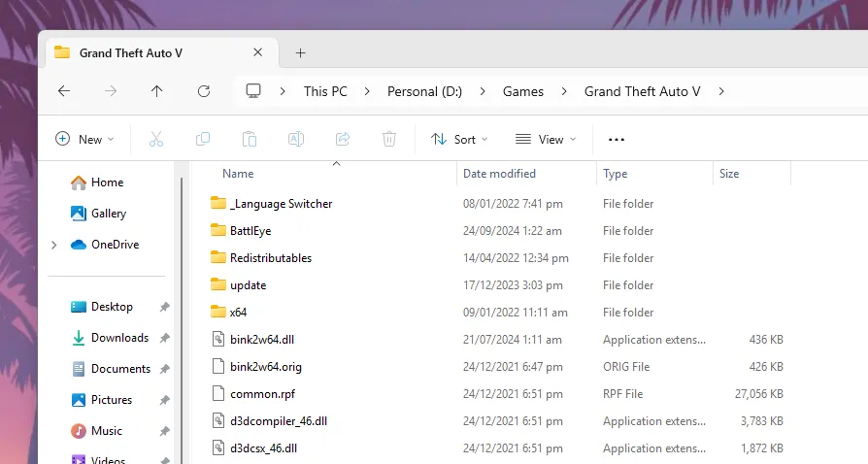Open the View dropdown menu
The image size is (868, 464).
(x=546, y=139)
